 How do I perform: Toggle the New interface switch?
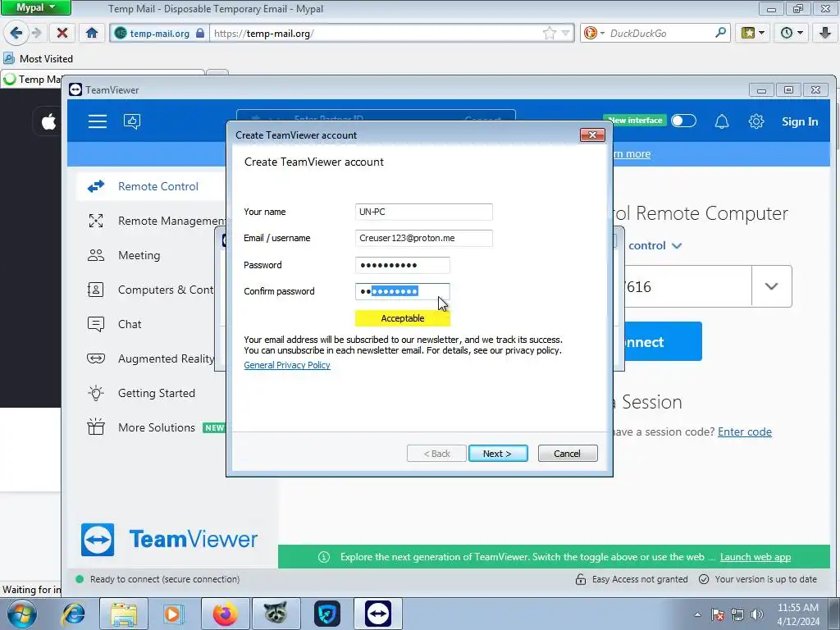point(683,121)
